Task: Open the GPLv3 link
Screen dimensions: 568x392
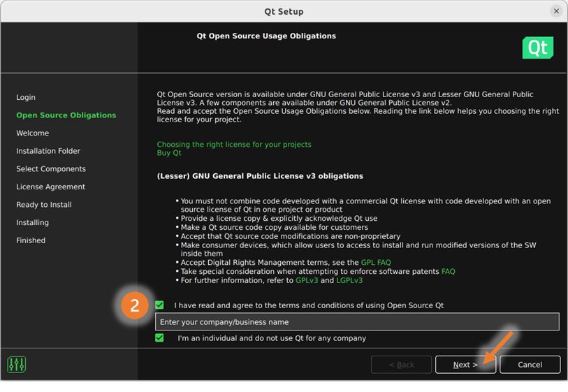Action: pos(307,280)
